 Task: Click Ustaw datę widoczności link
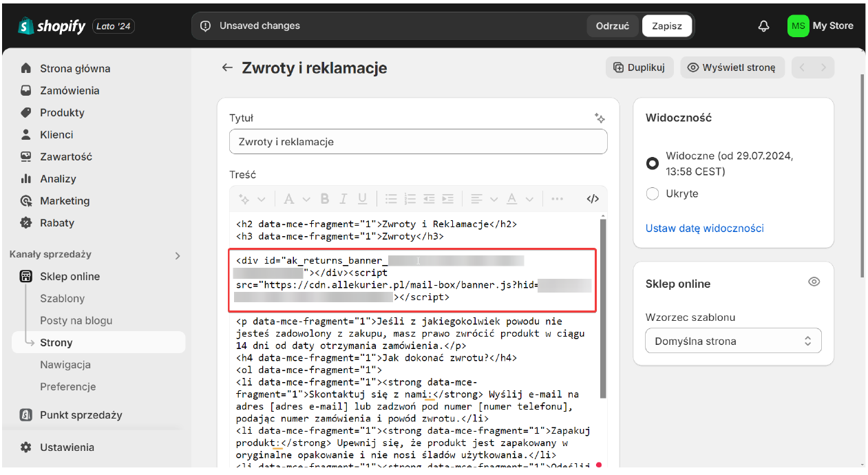pyautogui.click(x=705, y=228)
